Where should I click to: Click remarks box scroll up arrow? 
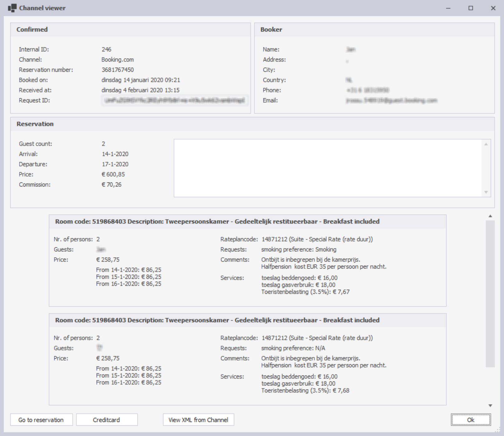pyautogui.click(x=486, y=144)
